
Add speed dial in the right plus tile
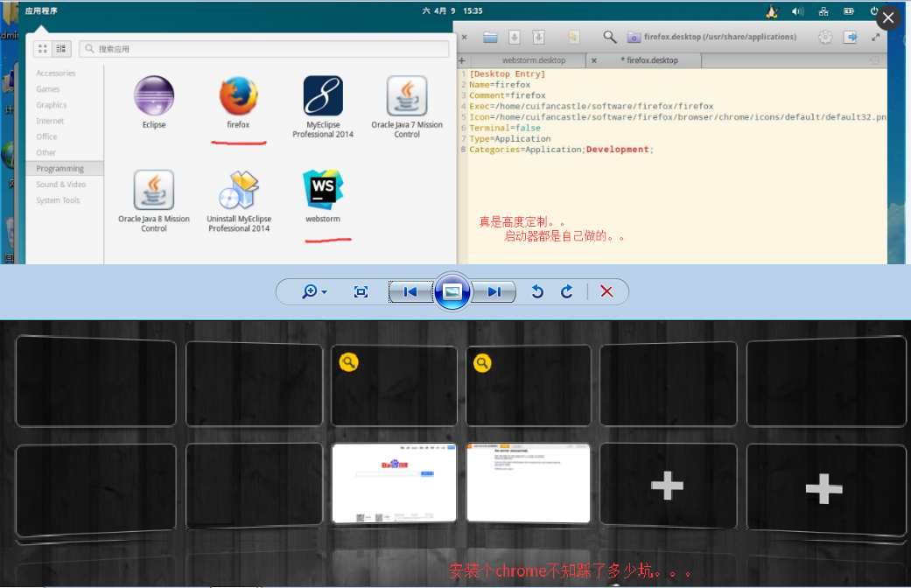(824, 488)
